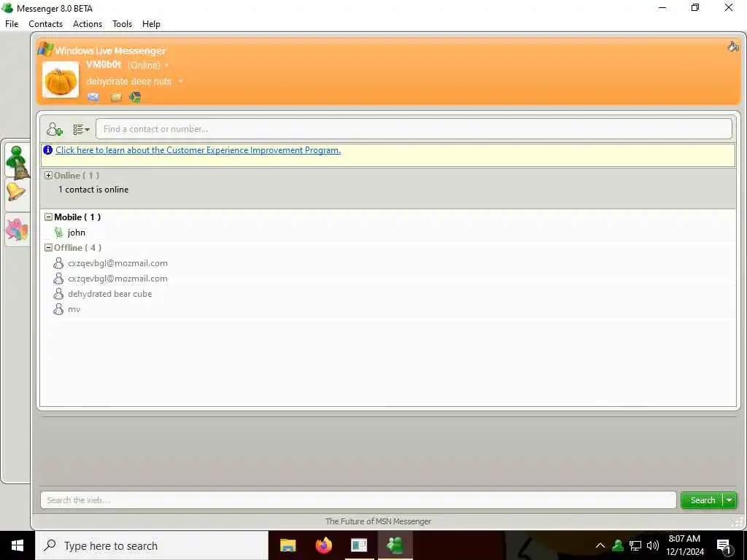
Task: Open the paintbrush color scheme icon
Action: click(733, 46)
